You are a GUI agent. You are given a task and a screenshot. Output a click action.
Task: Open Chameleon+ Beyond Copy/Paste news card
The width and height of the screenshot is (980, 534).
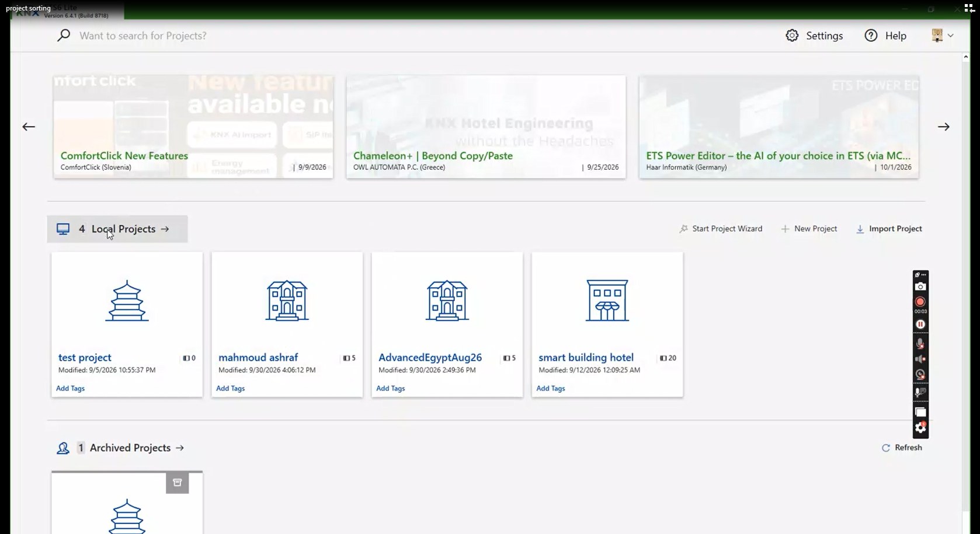486,127
